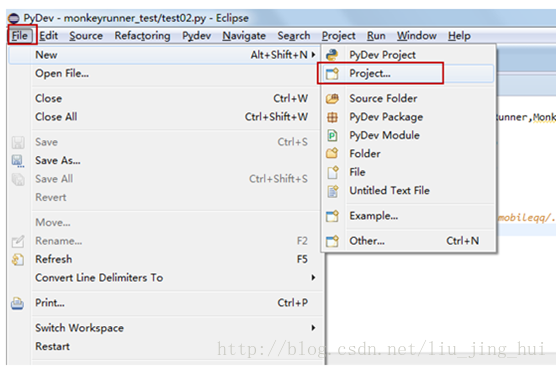The width and height of the screenshot is (558, 369).
Task: Click the PyDev Project python icon
Action: click(332, 55)
